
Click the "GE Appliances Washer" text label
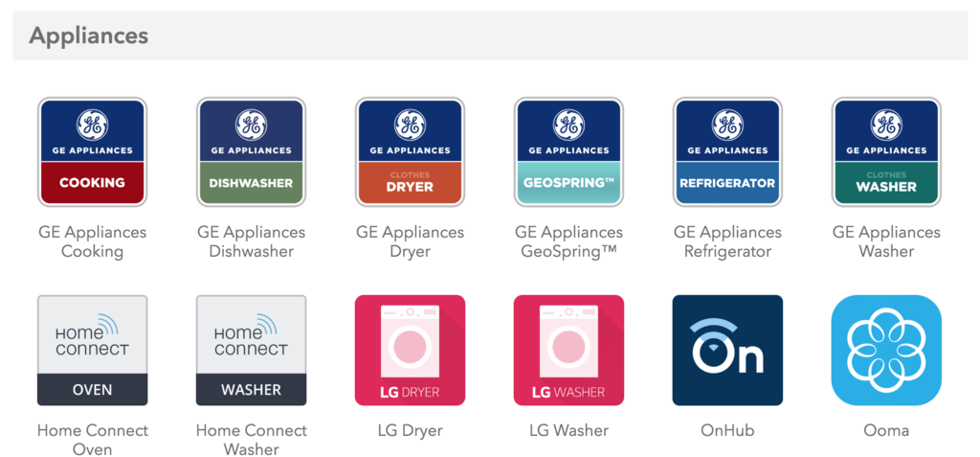tap(886, 242)
